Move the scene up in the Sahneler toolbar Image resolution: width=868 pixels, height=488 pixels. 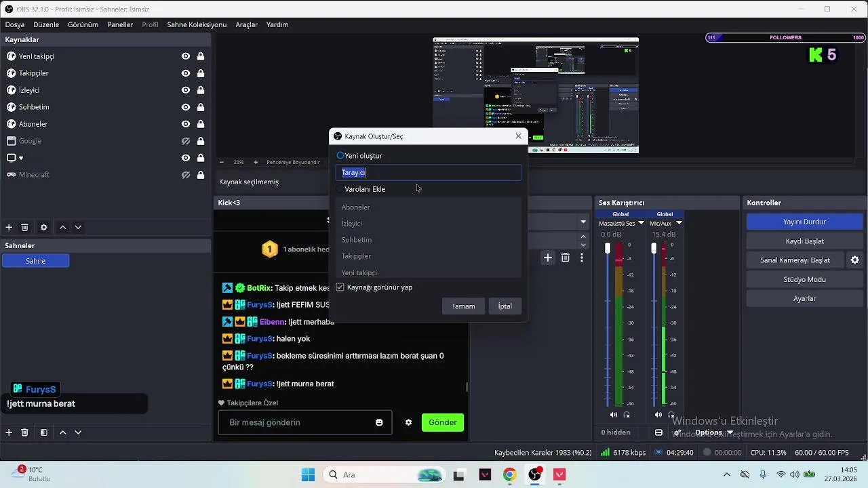click(x=62, y=432)
